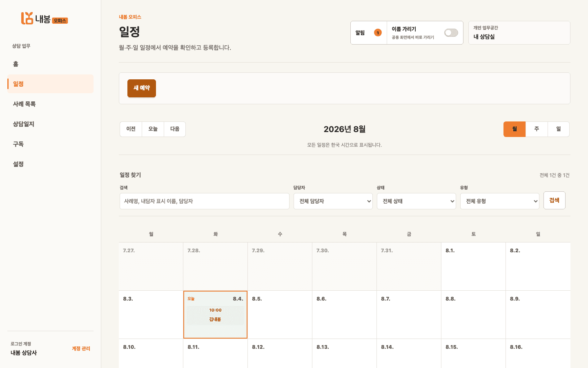Select the 8.2. calendar day
This screenshot has width=588, height=368.
pyautogui.click(x=538, y=267)
